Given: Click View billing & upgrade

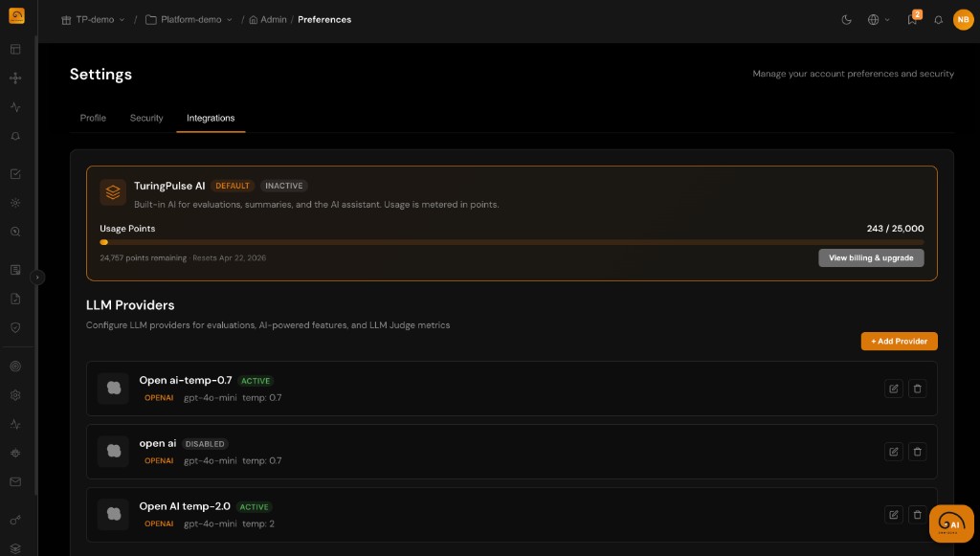Looking at the screenshot, I should coord(870,257).
